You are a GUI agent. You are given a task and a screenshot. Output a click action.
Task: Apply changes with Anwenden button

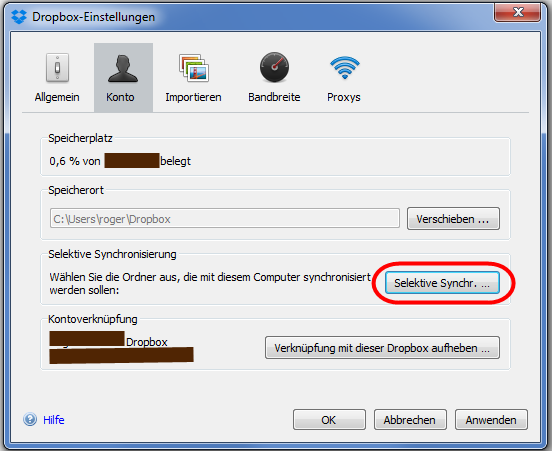point(491,420)
